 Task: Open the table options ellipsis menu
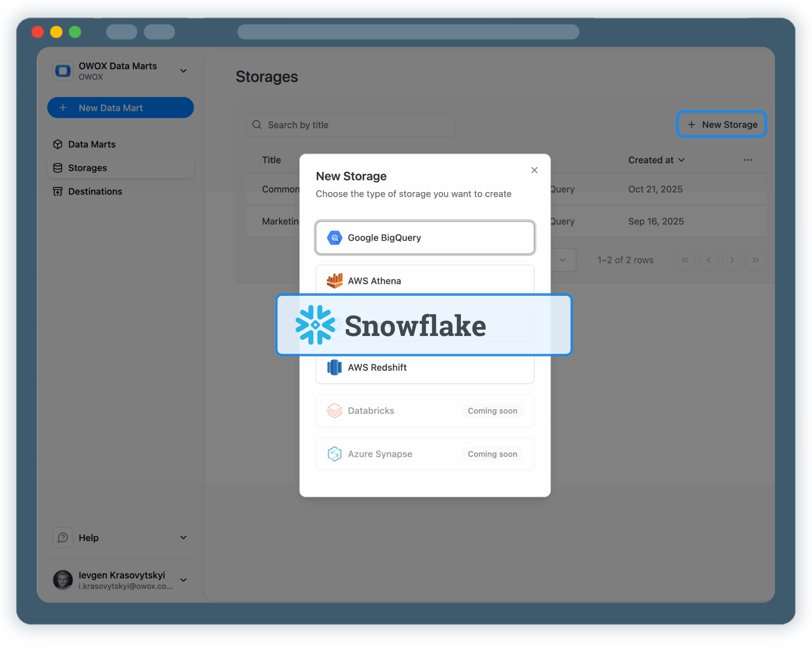748,160
